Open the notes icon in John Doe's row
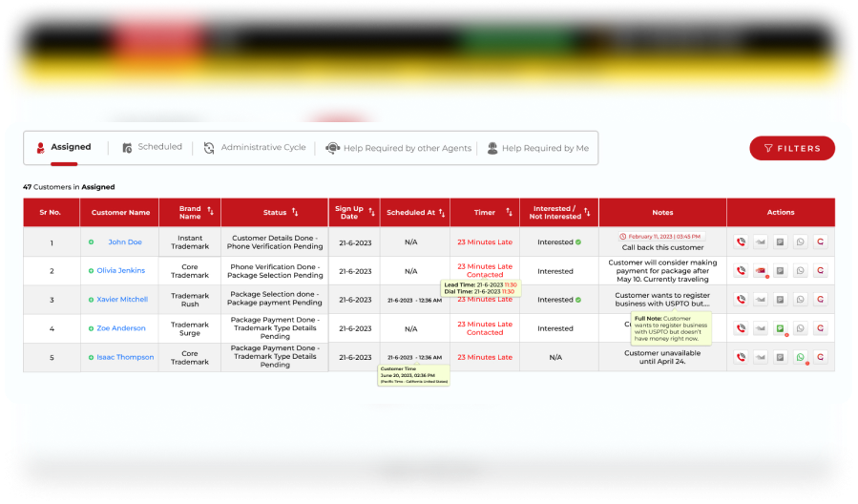This screenshot has width=858, height=504. 781,242
